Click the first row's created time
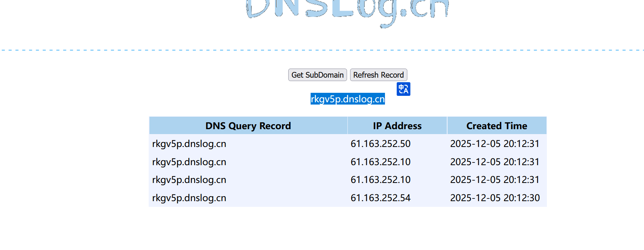Image resolution: width=644 pixels, height=250 pixels. tap(495, 144)
